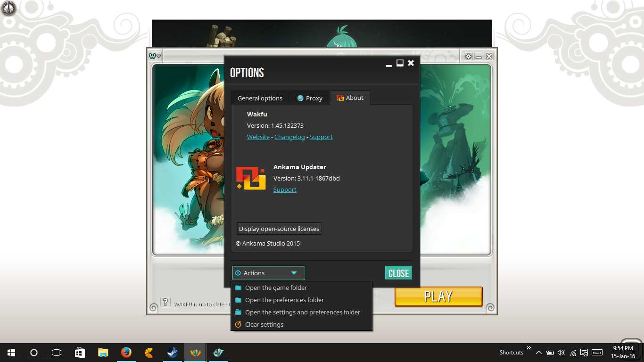Minimize the Wakfu launcher window
The height and width of the screenshot is (362, 644).
pyautogui.click(x=479, y=56)
